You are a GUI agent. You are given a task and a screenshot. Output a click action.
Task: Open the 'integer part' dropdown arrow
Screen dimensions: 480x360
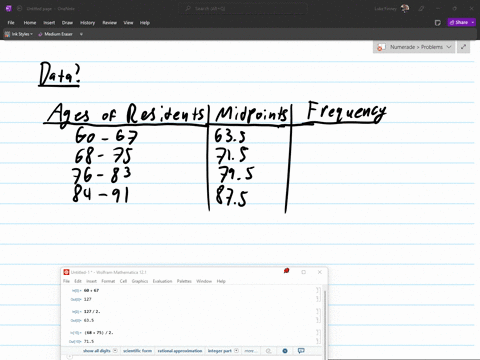point(236,351)
